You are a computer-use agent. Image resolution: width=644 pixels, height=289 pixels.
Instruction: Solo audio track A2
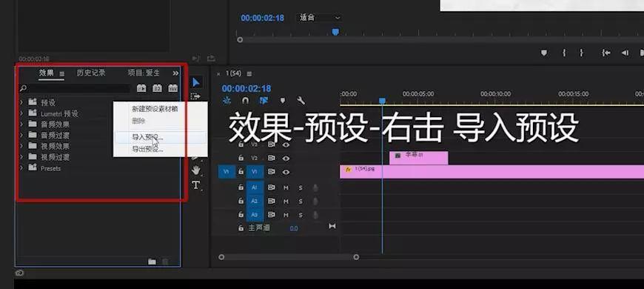tap(301, 202)
